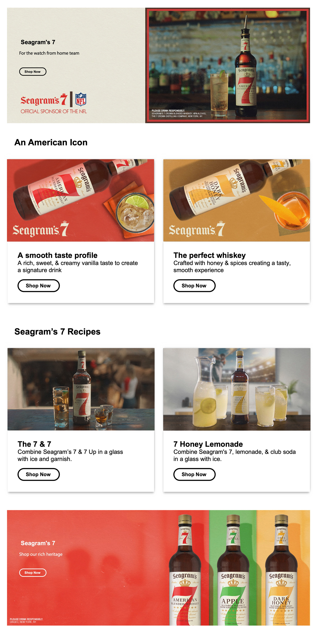Click the Shop Now button in top NFL banner
Image resolution: width=316 pixels, height=644 pixels.
click(x=33, y=72)
